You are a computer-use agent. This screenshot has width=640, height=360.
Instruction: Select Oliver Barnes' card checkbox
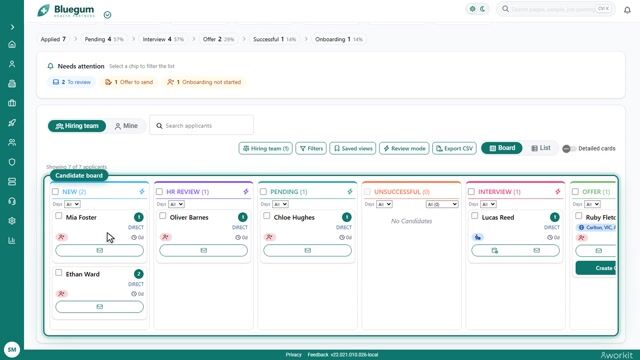163,216
